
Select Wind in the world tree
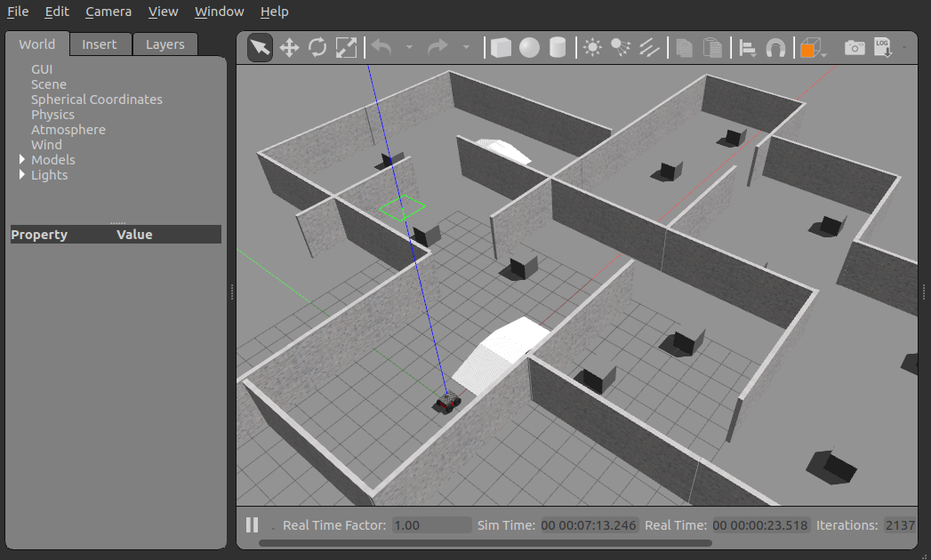[x=46, y=145]
